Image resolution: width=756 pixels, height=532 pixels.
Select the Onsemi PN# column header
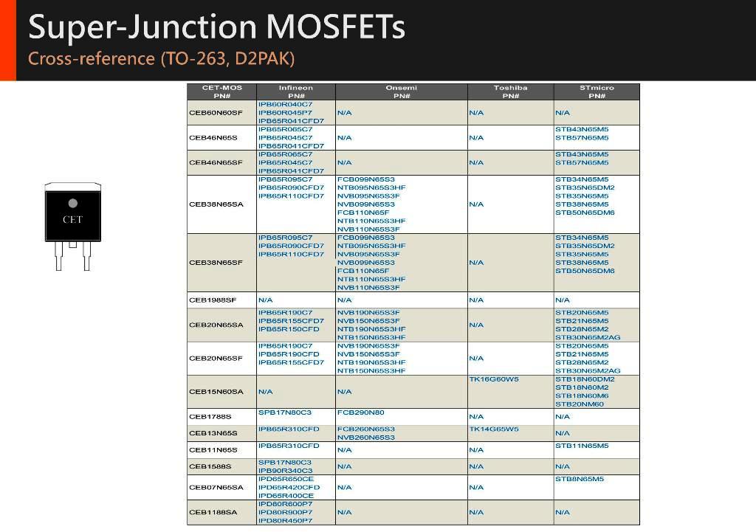(x=401, y=91)
